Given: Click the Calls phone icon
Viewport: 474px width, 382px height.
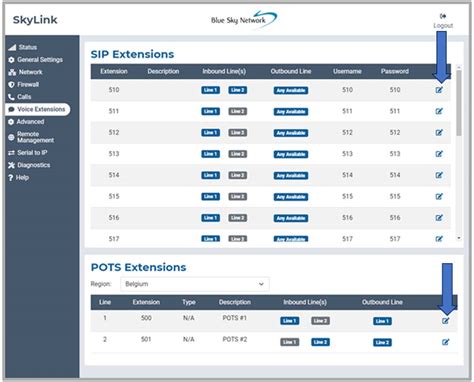Looking at the screenshot, I should coord(11,97).
